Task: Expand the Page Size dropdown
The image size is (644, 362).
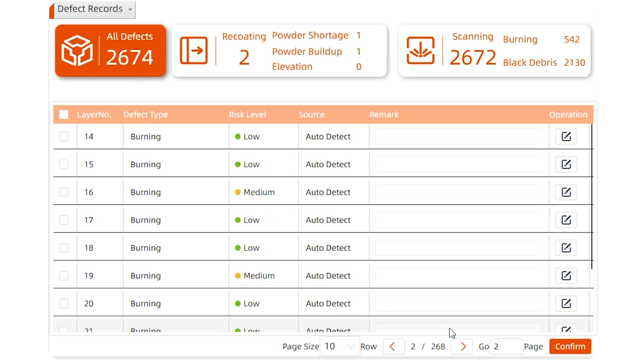Action: click(x=339, y=346)
